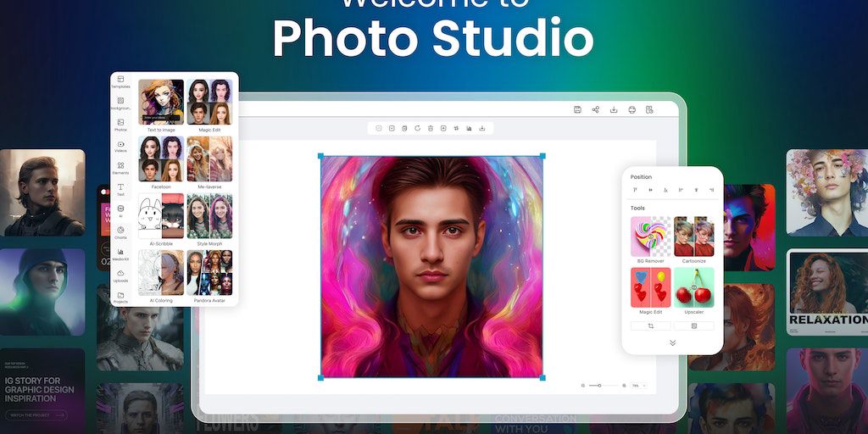The width and height of the screenshot is (868, 434).
Task: Select the Text tool in the sidebar
Action: 120,190
